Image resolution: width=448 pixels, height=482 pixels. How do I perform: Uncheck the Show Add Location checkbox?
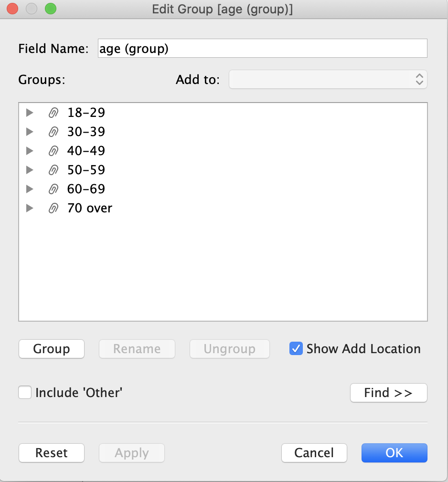296,349
